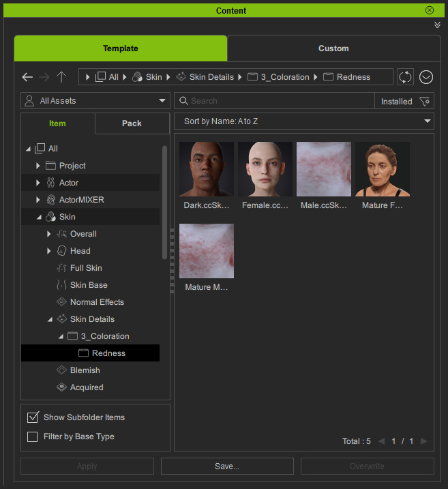Open the Sort by Name dropdown
This screenshot has width=448, height=489.
[303, 121]
